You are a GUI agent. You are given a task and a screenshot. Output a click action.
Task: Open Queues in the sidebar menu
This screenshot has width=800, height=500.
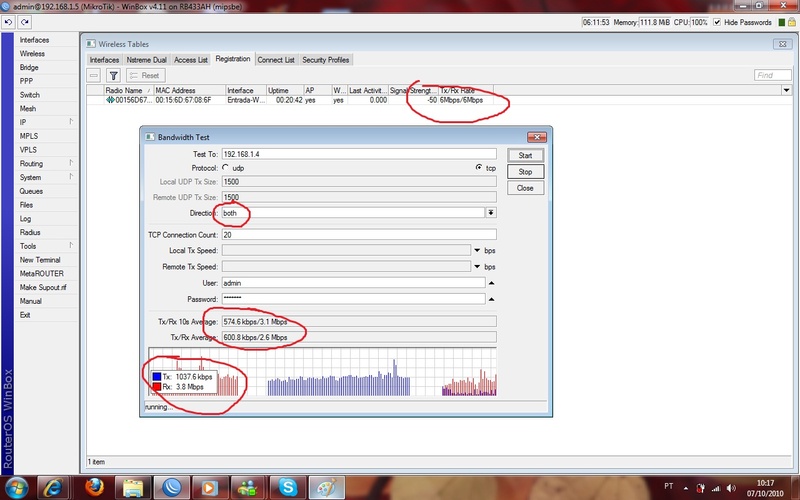[x=31, y=191]
